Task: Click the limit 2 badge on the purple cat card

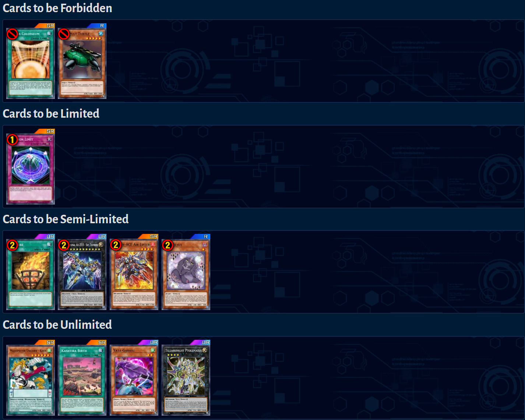Action: (x=168, y=245)
